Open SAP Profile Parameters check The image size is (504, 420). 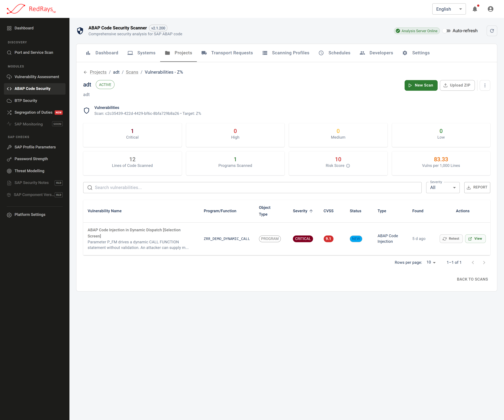[x=35, y=147]
